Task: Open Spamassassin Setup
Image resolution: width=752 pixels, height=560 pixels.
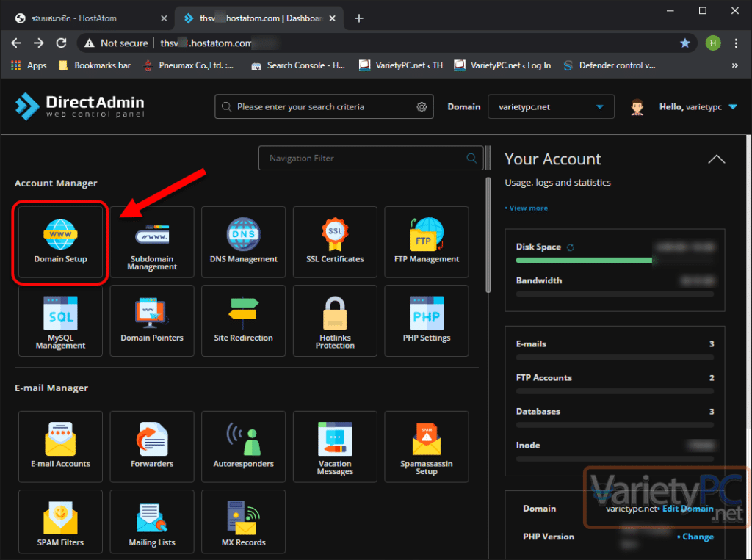Action: tap(427, 447)
